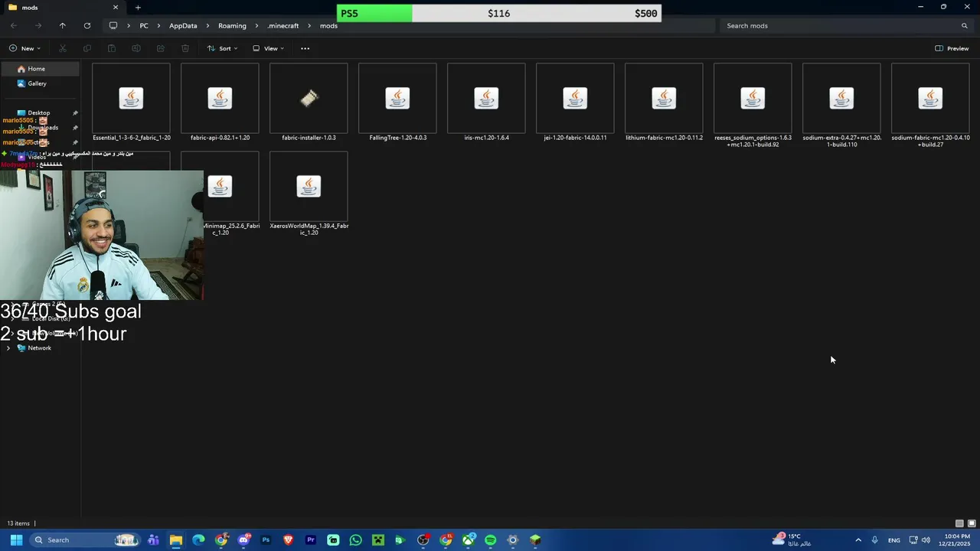The image size is (980, 551).
Task: Switch to details view icon in status bar
Action: click(959, 523)
